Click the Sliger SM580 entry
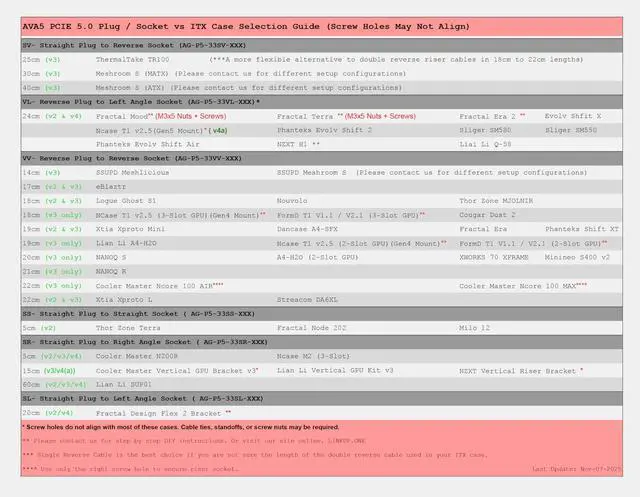 coord(487,130)
